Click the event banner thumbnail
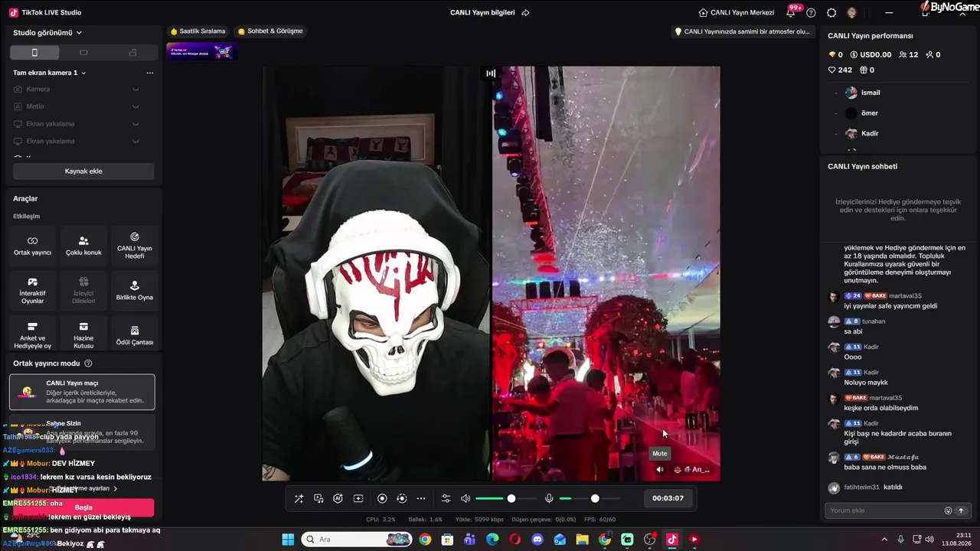 [x=201, y=51]
